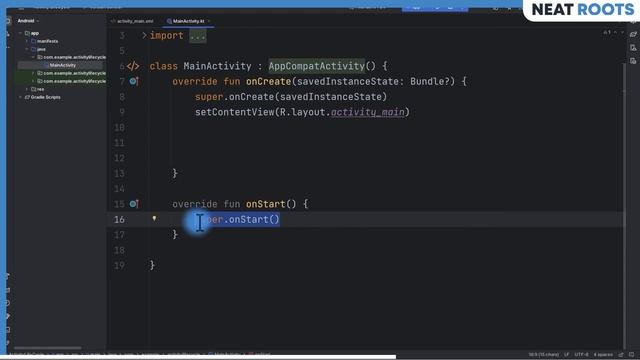
Task: Click line number 12 in the gutter
Action: [x=119, y=158]
